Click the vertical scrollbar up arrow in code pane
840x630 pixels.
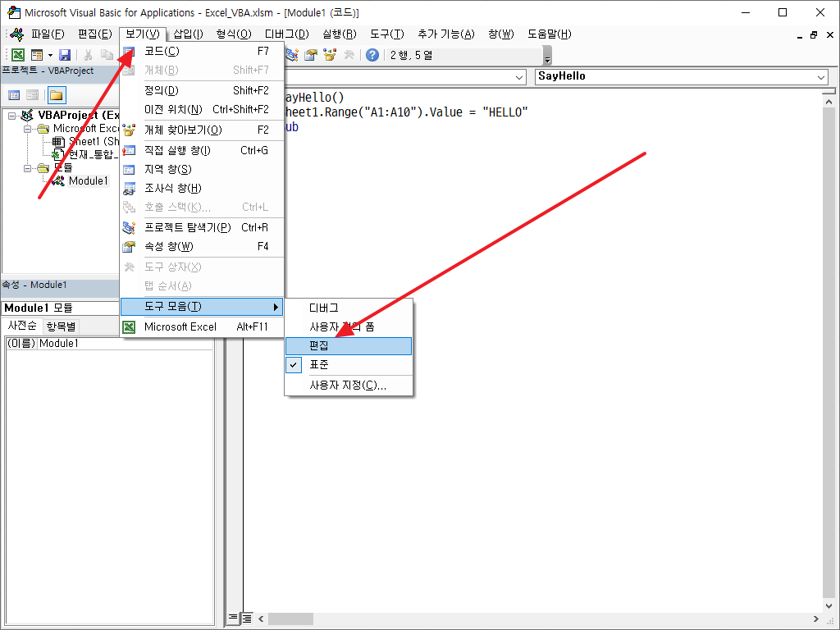829,102
